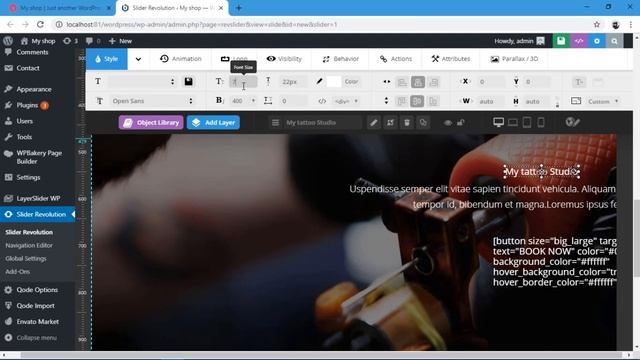Switch to the Style tab
This screenshot has height=360, width=640.
[x=107, y=59]
